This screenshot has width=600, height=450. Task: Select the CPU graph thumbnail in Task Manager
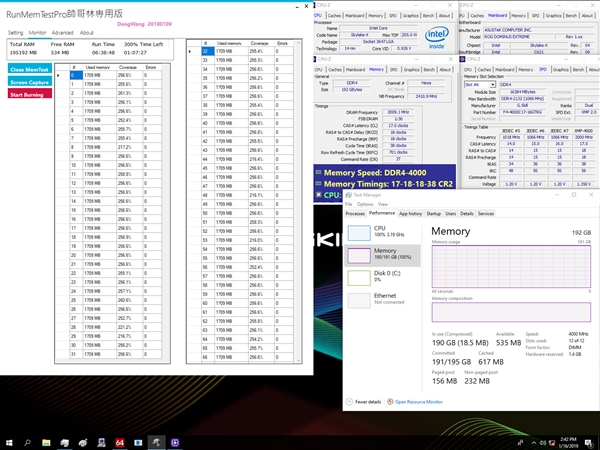click(359, 233)
